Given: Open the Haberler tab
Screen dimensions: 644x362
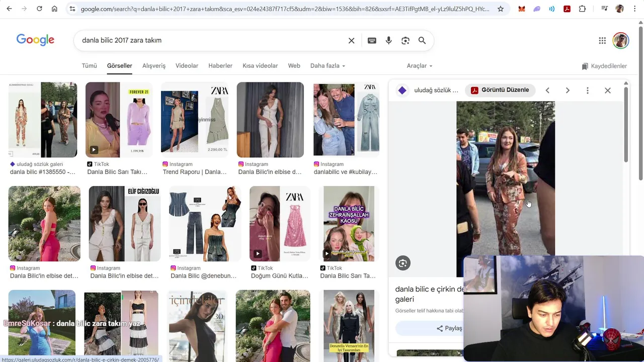Looking at the screenshot, I should click(x=220, y=66).
